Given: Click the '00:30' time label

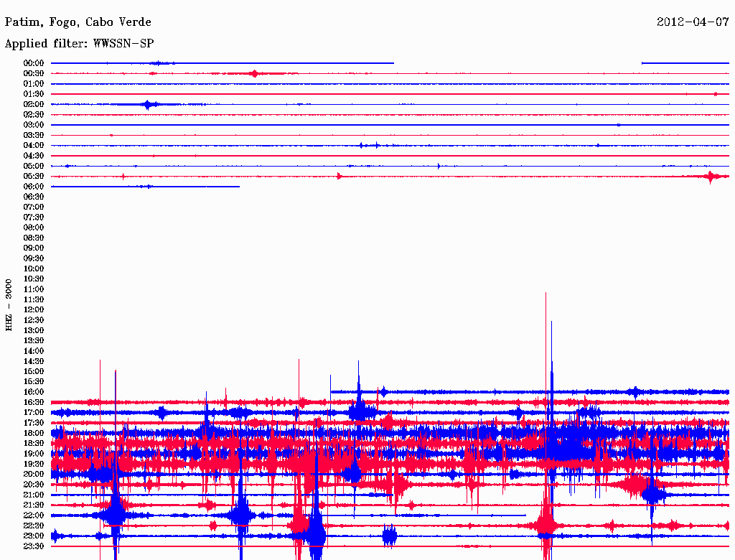Looking at the screenshot, I should [x=34, y=73].
